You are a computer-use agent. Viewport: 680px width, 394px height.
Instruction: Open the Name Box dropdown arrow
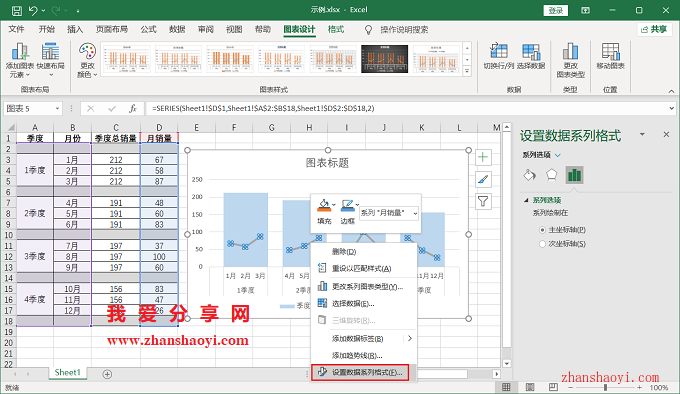pyautogui.click(x=57, y=108)
